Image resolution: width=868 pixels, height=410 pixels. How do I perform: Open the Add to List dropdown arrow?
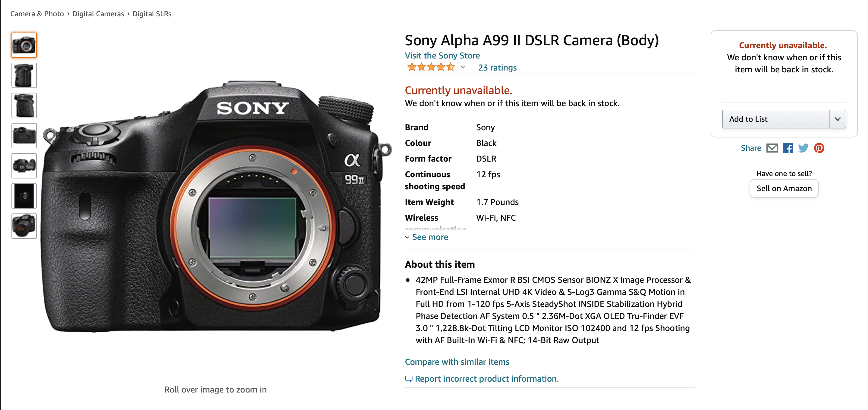tap(838, 119)
